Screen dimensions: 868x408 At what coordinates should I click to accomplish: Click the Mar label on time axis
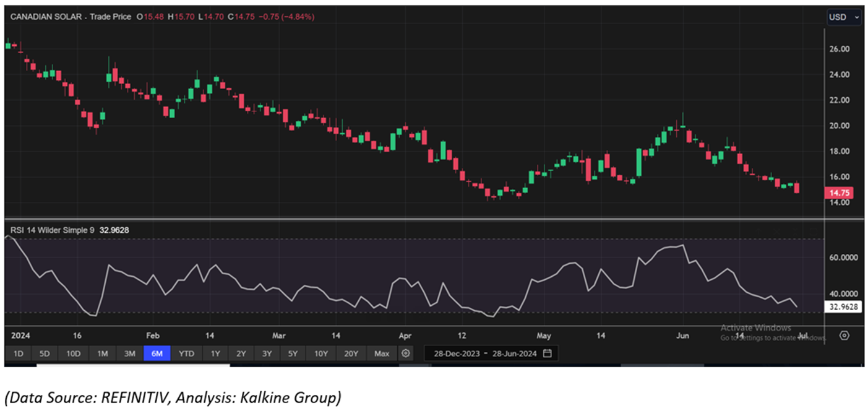tap(279, 336)
